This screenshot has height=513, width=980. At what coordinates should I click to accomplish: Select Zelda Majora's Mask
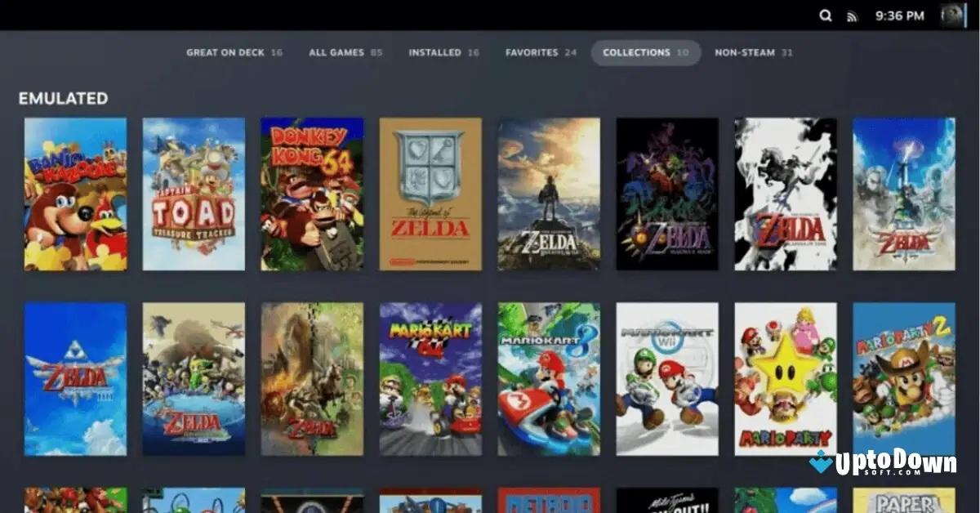pyautogui.click(x=667, y=194)
